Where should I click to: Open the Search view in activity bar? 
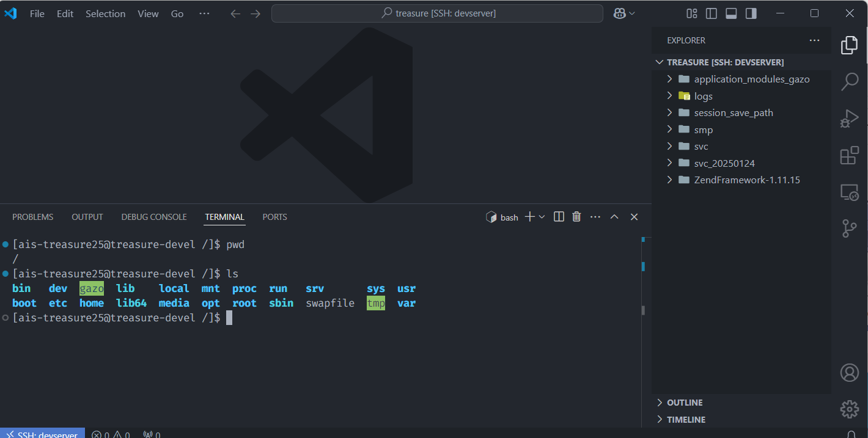(849, 81)
